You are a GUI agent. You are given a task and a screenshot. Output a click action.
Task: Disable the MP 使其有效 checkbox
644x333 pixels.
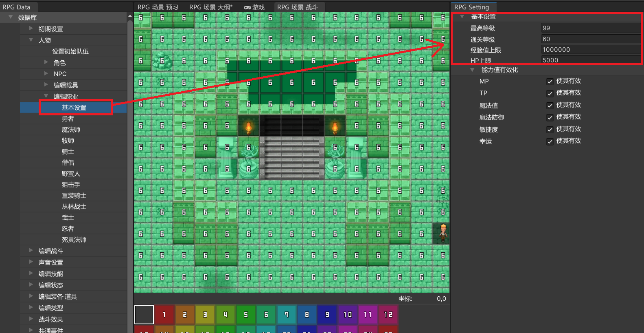click(550, 82)
